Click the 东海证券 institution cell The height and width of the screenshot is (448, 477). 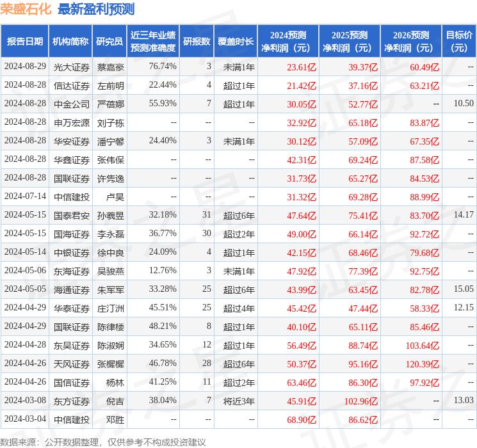72,271
